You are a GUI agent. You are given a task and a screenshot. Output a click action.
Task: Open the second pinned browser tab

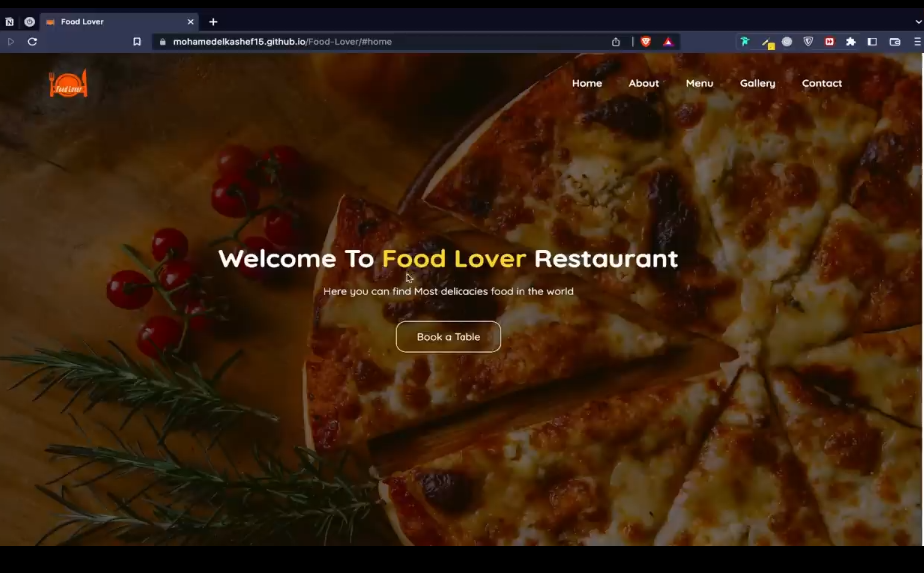30,22
